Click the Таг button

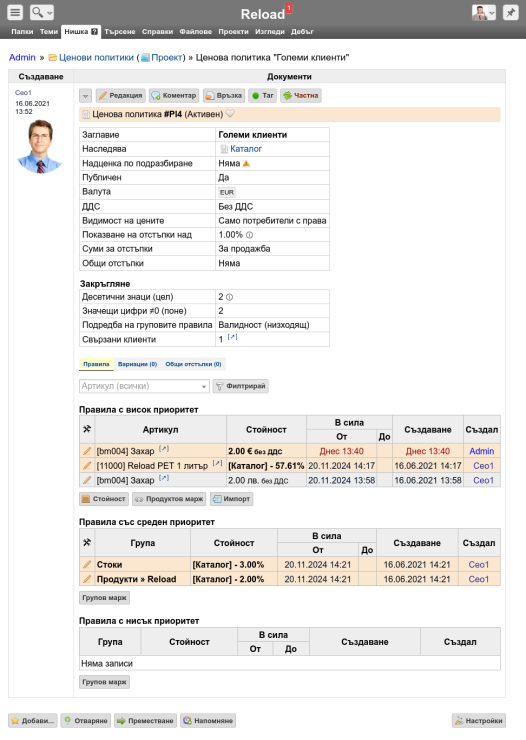tap(263, 96)
